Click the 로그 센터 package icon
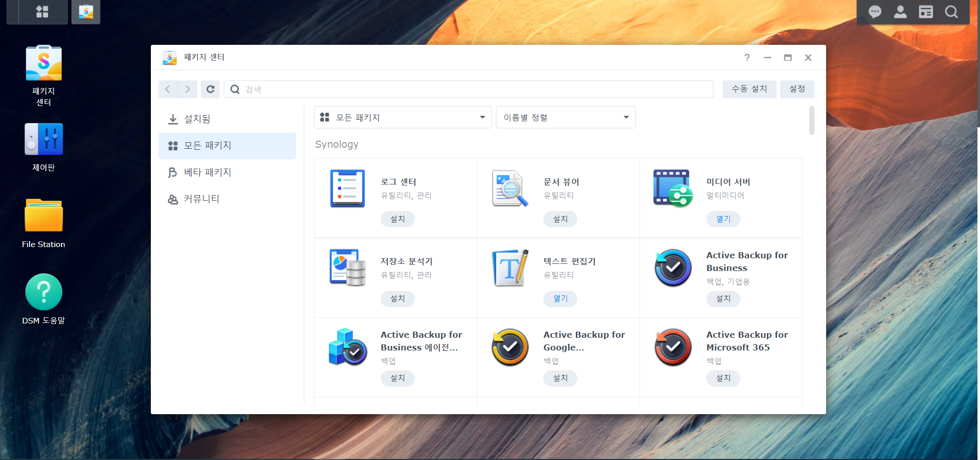The image size is (980, 460). (348, 188)
